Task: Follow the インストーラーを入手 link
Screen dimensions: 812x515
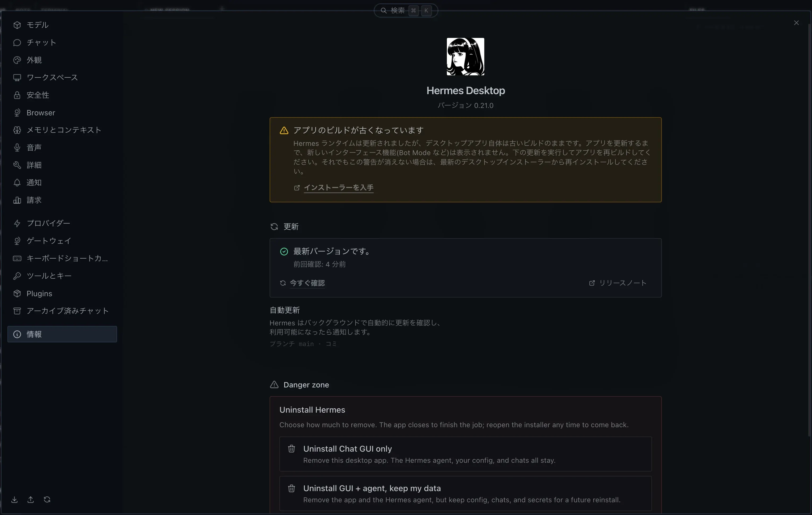Action: (x=339, y=187)
